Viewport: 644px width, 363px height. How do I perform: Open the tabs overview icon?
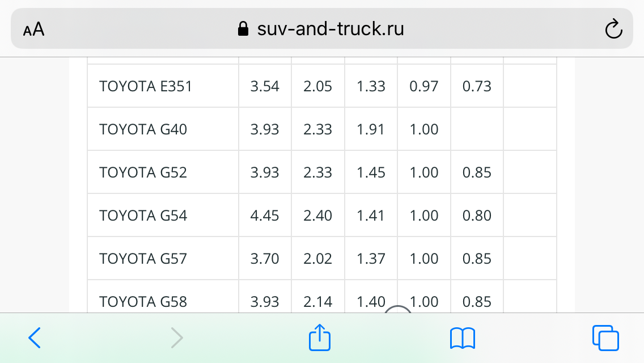(605, 338)
